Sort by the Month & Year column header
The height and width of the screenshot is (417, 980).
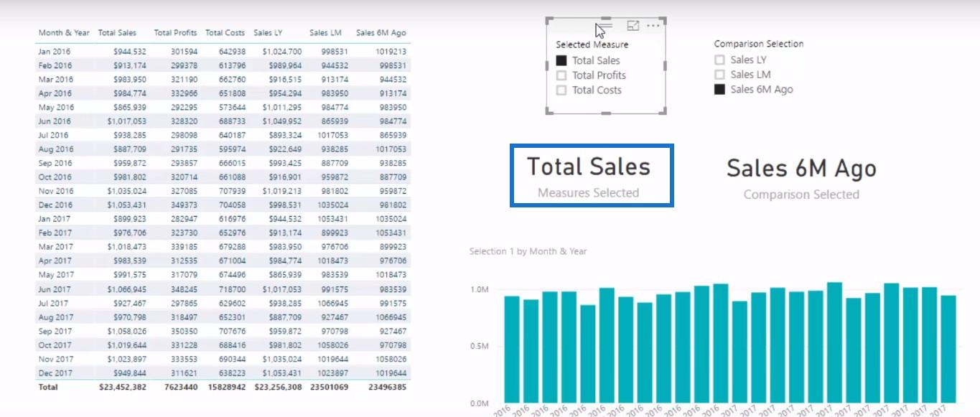point(64,33)
